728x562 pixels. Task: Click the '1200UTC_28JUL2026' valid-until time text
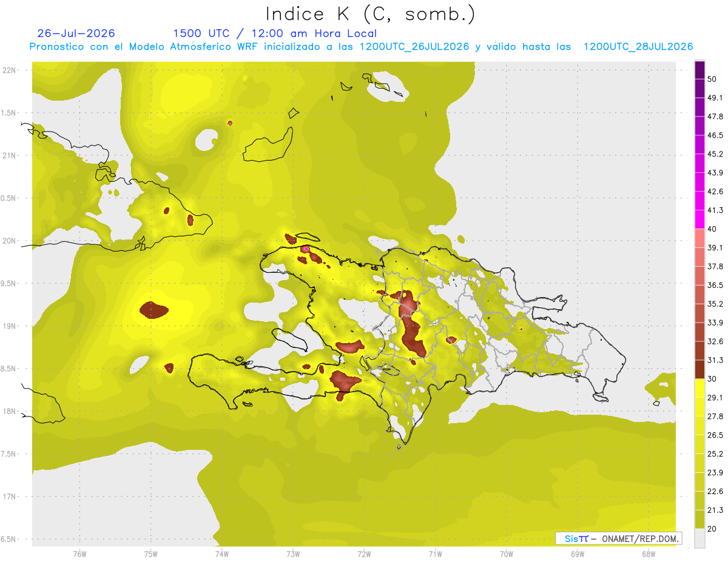coord(638,47)
